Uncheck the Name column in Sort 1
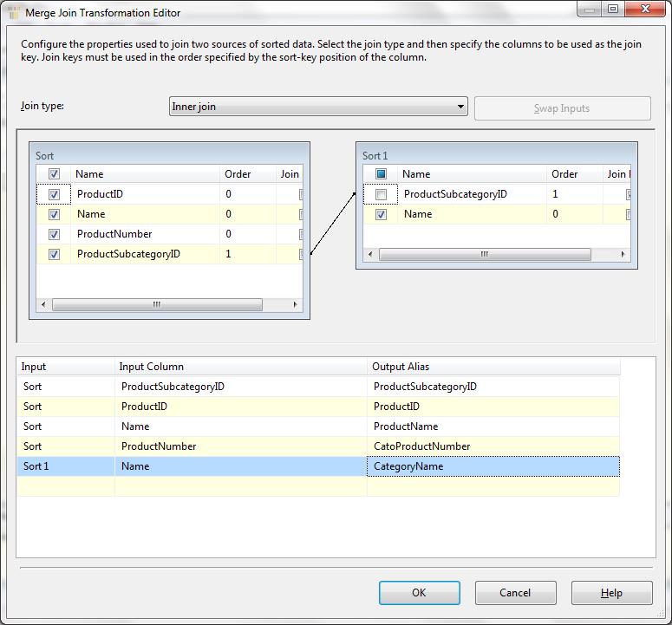The height and width of the screenshot is (625, 672). pyautogui.click(x=381, y=215)
